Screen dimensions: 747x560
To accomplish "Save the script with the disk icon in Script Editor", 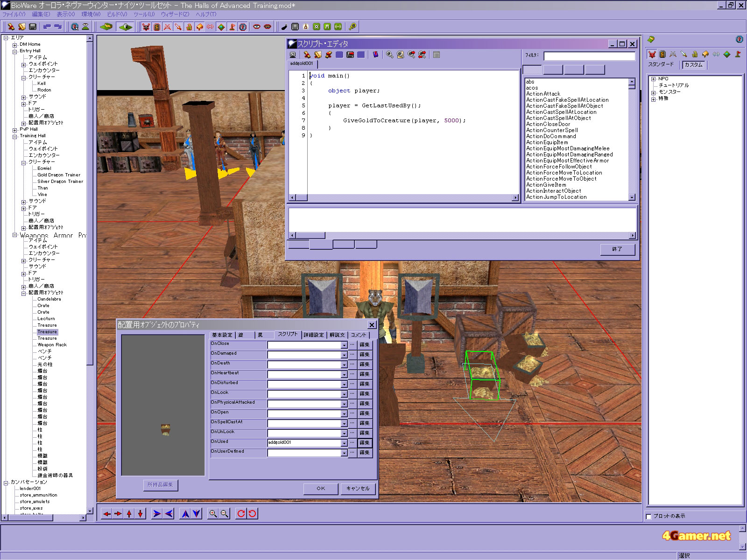I will 350,55.
